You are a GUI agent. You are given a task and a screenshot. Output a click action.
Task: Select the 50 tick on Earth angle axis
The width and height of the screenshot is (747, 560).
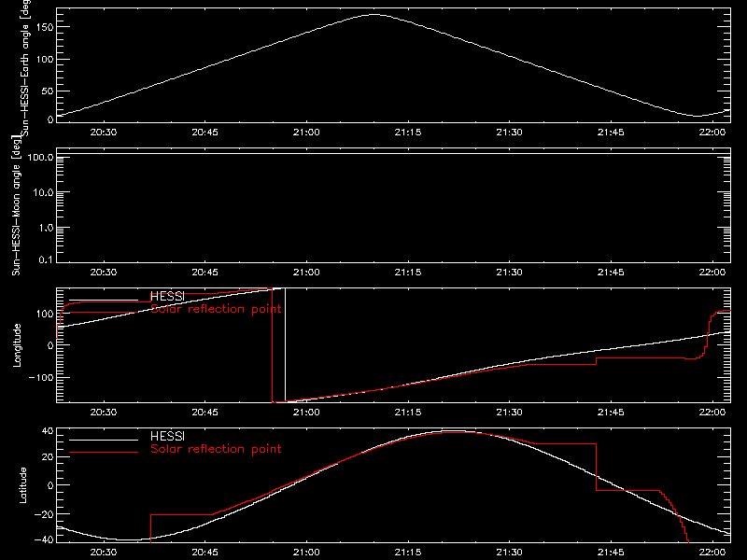[48, 91]
